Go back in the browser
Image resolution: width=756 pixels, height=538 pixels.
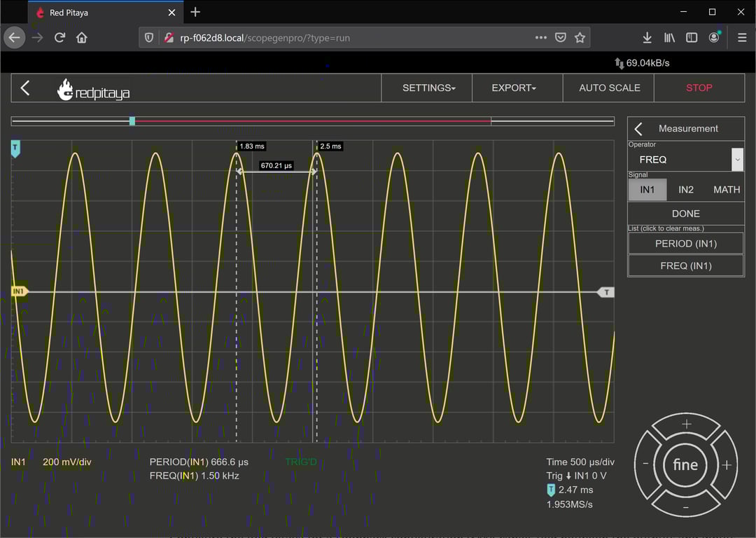[x=15, y=38]
